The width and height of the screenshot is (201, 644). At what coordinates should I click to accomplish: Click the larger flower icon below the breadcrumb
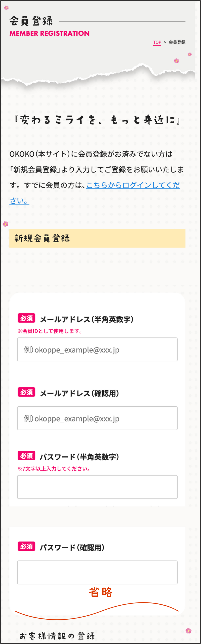[176, 61]
